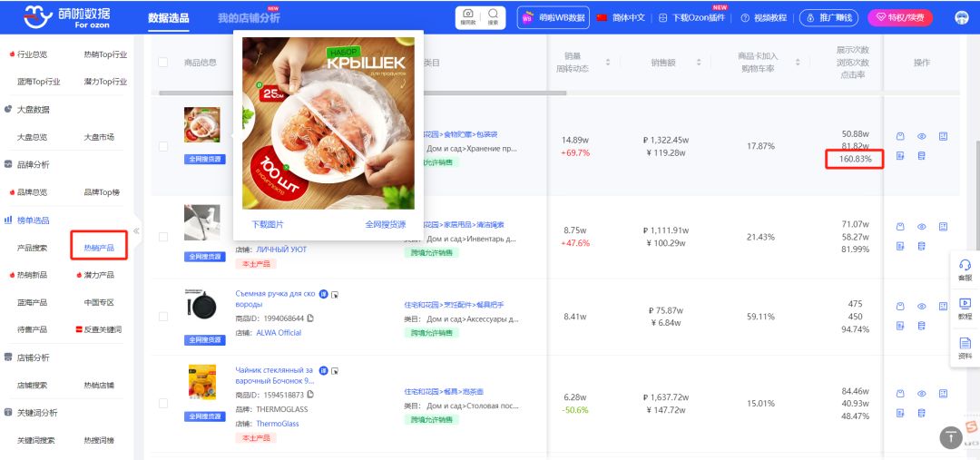Image resolution: width=980 pixels, height=460 pixels.
Task: Click the magnifier search icon in header
Action: pos(493,17)
